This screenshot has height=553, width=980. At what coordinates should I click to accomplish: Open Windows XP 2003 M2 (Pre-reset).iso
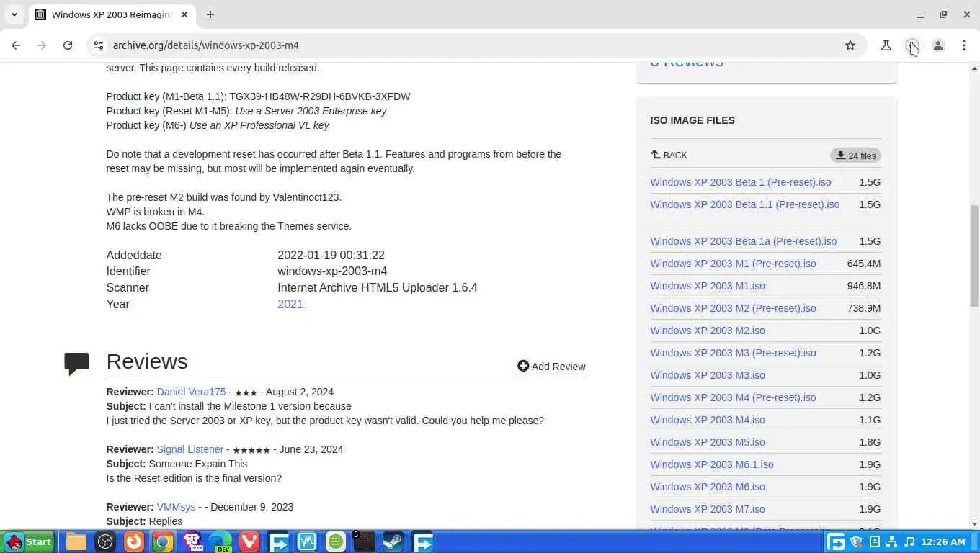click(x=733, y=308)
